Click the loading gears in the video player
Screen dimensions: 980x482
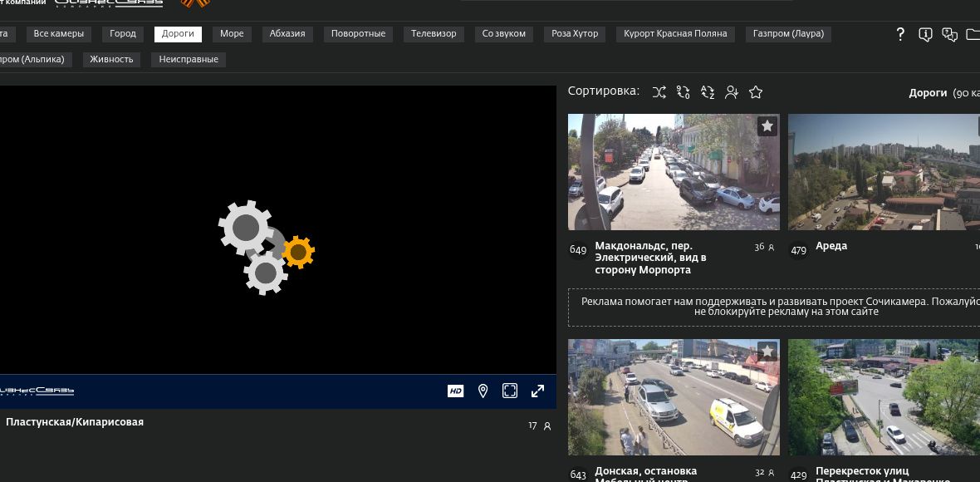[266, 248]
